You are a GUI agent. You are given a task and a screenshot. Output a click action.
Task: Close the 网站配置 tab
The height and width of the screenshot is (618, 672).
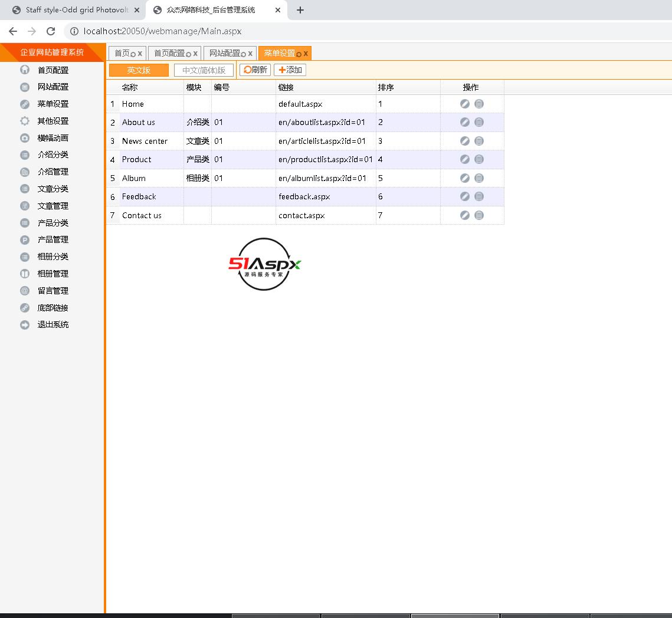[250, 53]
